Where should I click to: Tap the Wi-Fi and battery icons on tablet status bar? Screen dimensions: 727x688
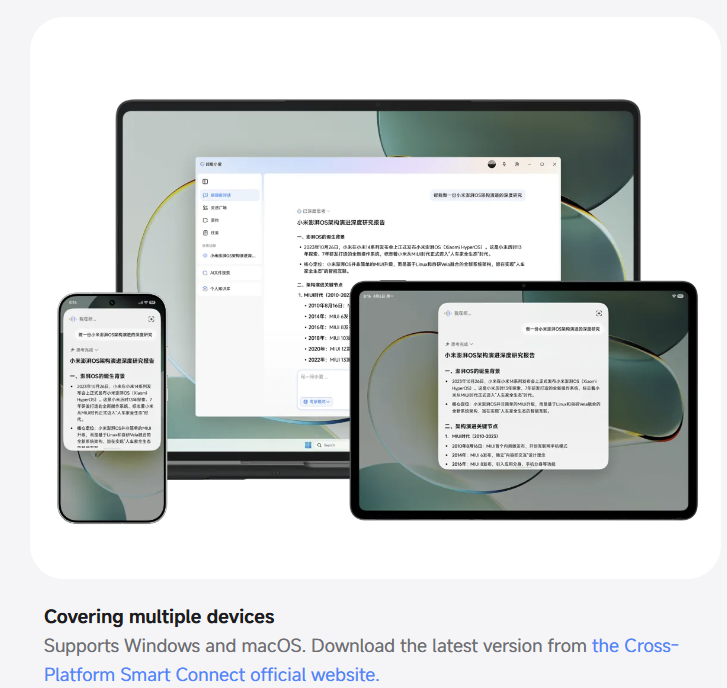[x=677, y=296]
